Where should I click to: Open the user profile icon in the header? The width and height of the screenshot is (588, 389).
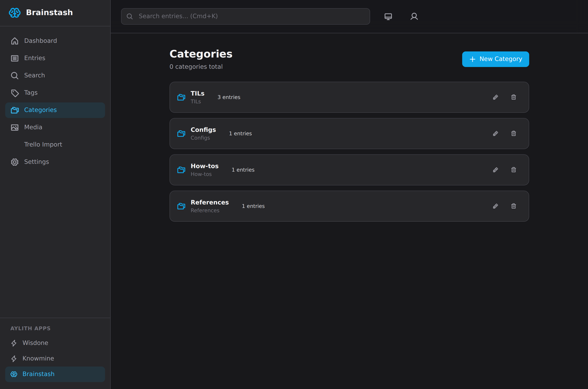[414, 16]
